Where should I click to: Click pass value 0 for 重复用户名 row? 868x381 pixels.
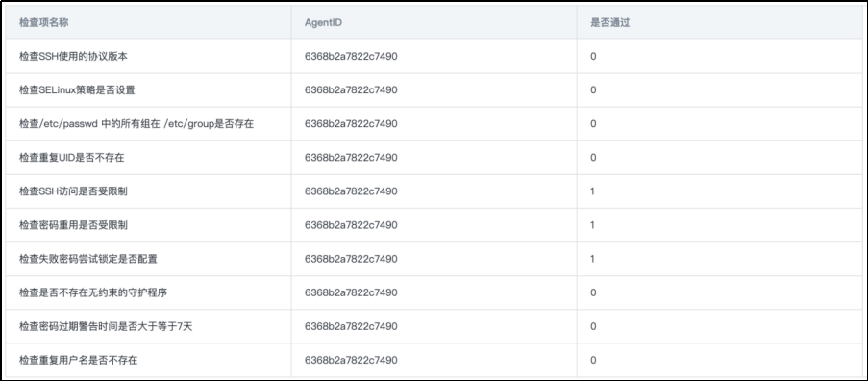pos(593,361)
